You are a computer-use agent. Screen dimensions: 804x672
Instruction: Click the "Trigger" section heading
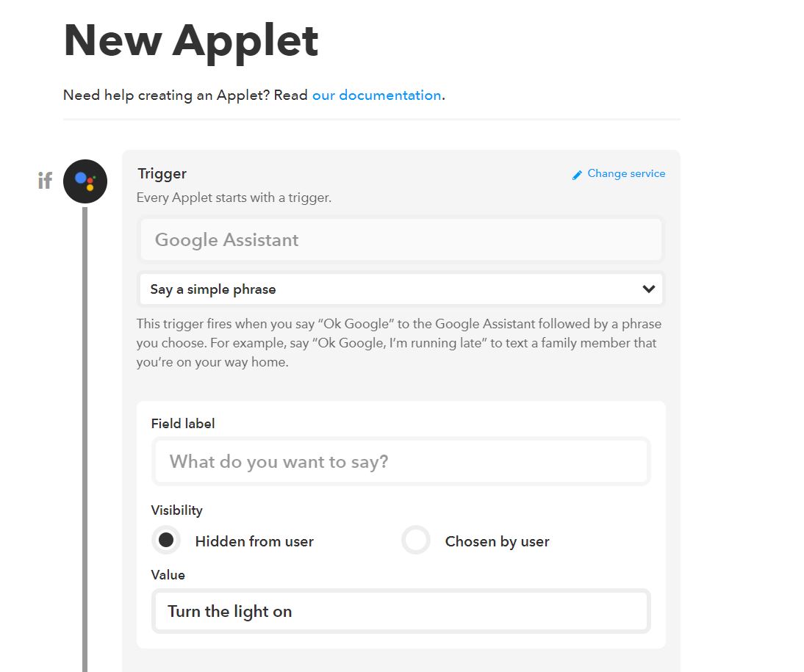[x=162, y=174]
